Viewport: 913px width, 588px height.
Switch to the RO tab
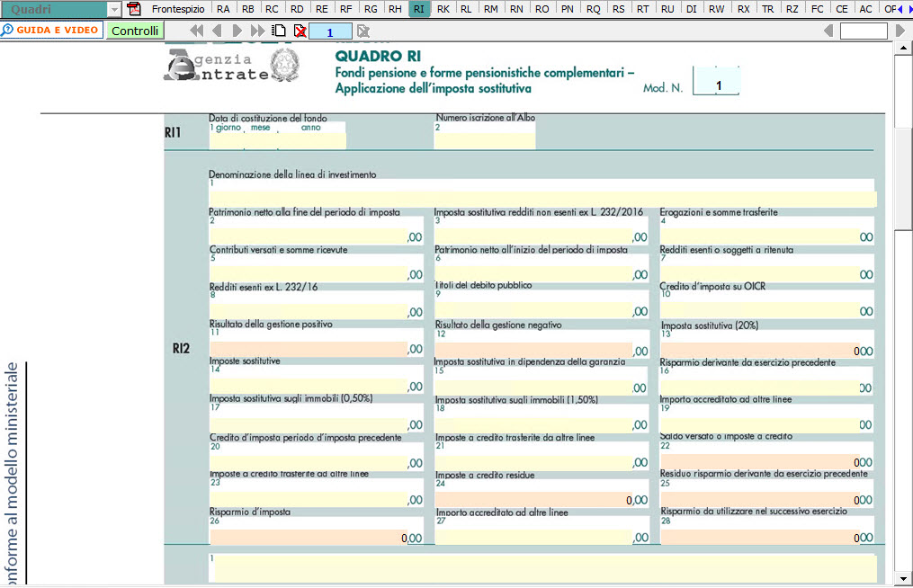542,9
